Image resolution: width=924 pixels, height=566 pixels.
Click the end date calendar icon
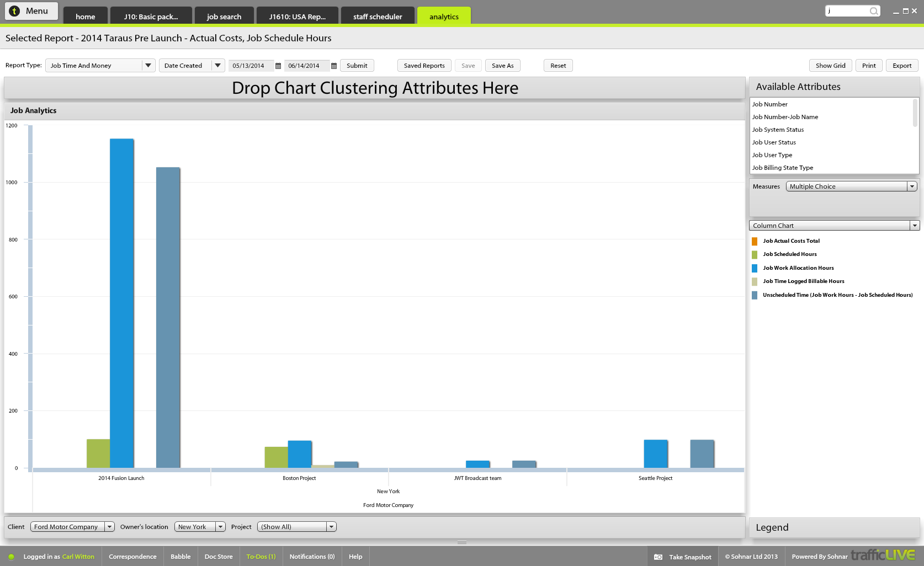334,66
